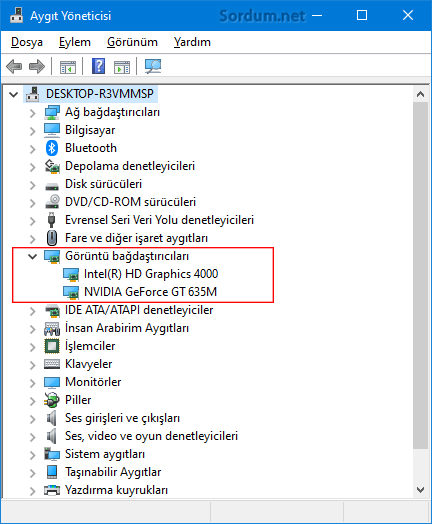
Task: Collapse the Görüntü bağdaştırıcıları node
Action: click(32, 257)
